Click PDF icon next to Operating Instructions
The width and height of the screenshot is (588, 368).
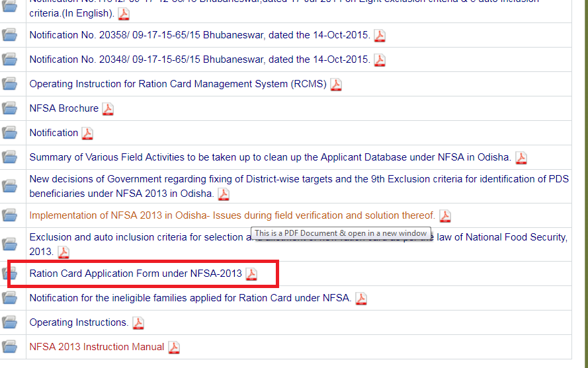pyautogui.click(x=138, y=323)
